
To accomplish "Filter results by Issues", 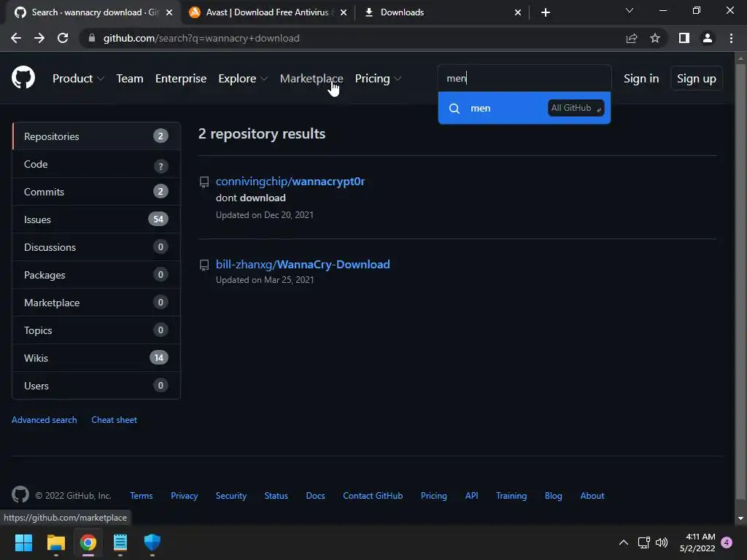I will point(96,219).
